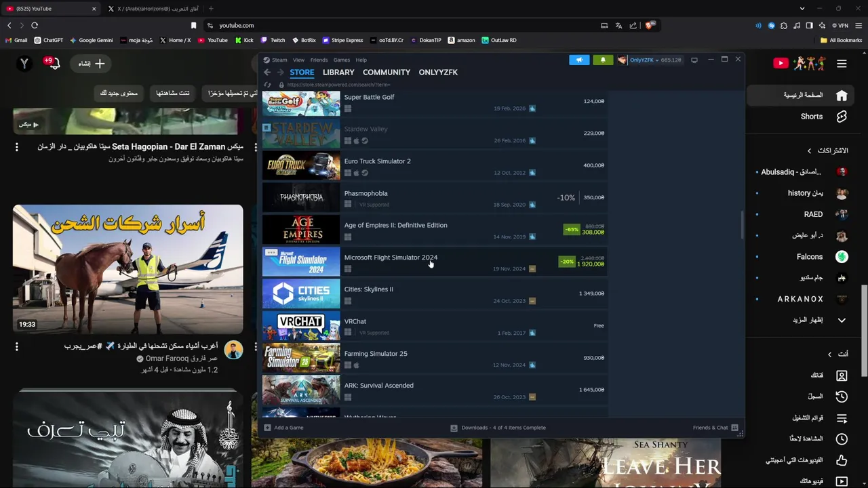This screenshot has height=488, width=868.
Task: Click the install app icon in address bar
Action: (604, 25)
